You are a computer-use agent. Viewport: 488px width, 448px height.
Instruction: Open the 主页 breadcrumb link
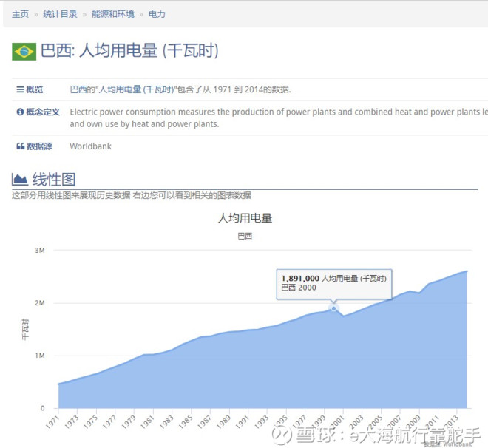pos(20,14)
